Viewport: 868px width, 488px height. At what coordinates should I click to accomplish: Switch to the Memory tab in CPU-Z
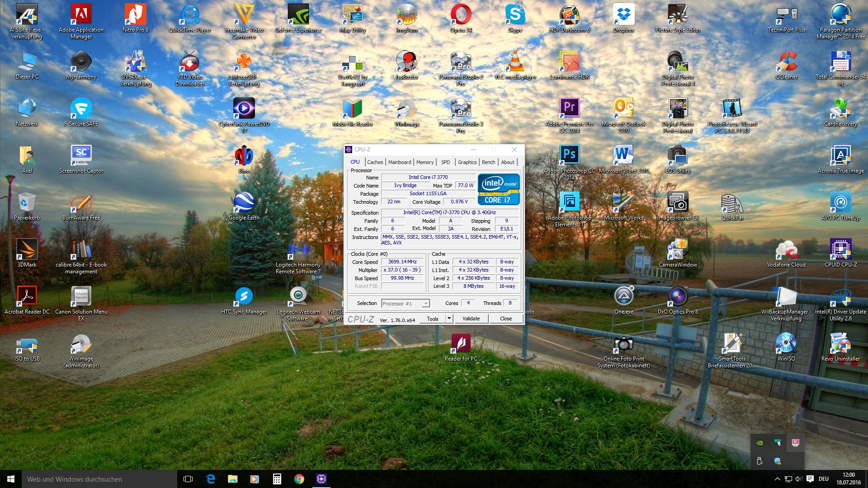[425, 162]
